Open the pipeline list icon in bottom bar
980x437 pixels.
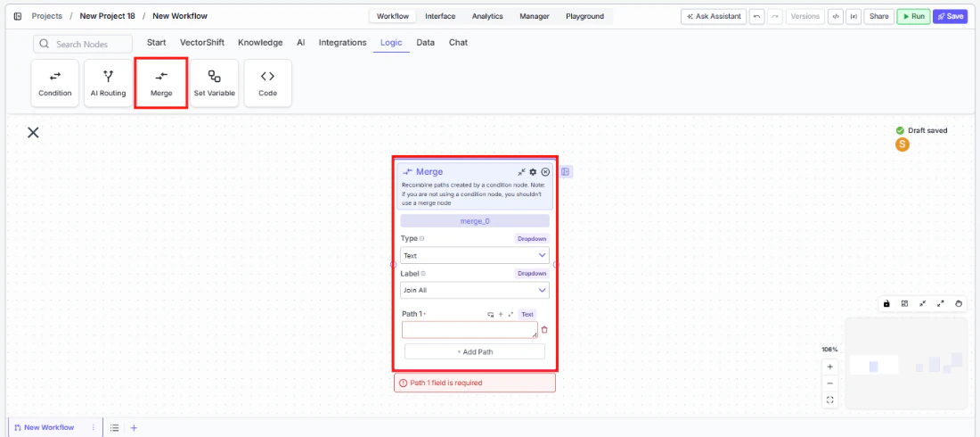(x=114, y=427)
